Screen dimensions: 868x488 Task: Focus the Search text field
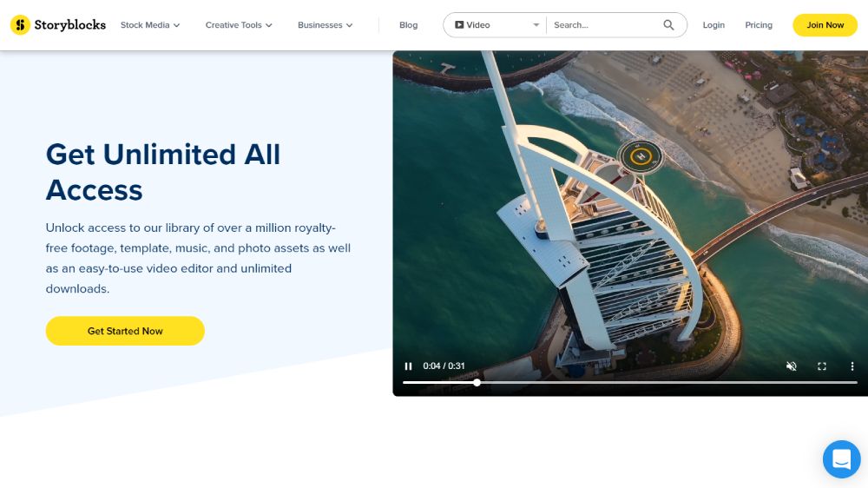[603, 25]
